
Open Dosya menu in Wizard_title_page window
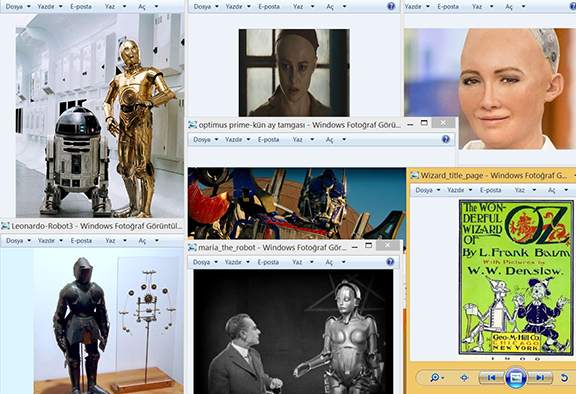point(428,190)
